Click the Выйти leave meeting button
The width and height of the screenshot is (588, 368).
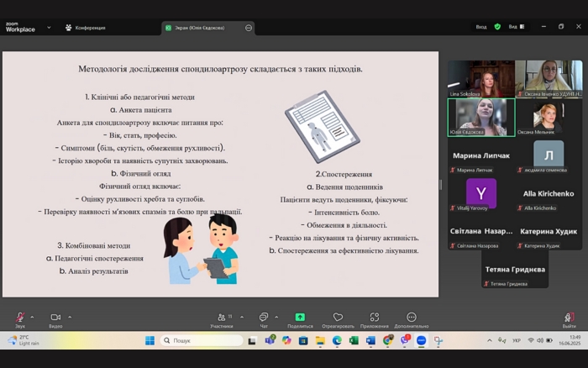(x=570, y=318)
